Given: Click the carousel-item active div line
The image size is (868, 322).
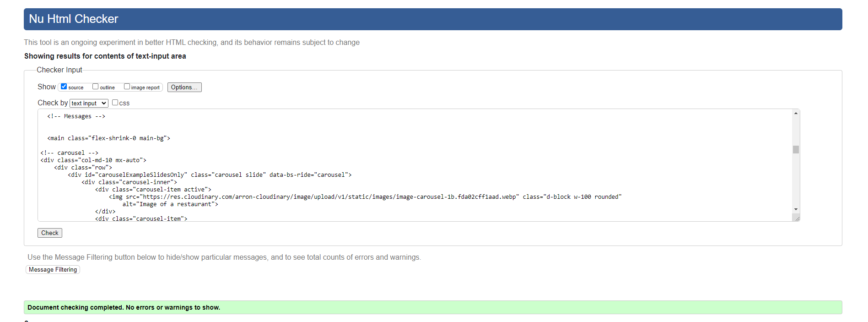Looking at the screenshot, I should click(153, 190).
